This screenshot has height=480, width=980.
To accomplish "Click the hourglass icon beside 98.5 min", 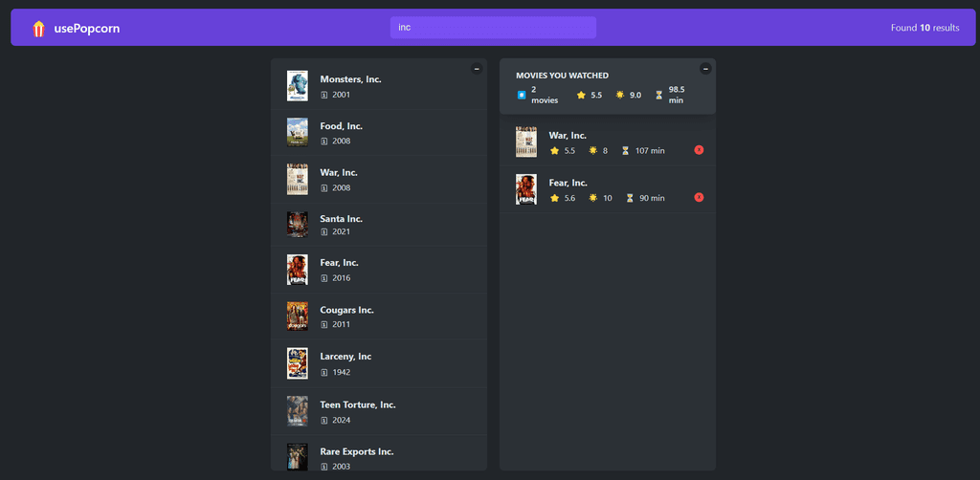I will (x=658, y=95).
